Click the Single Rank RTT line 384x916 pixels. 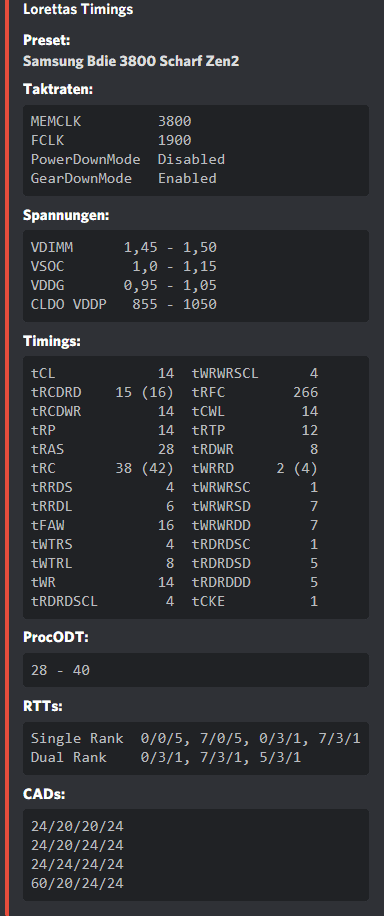tap(195, 738)
